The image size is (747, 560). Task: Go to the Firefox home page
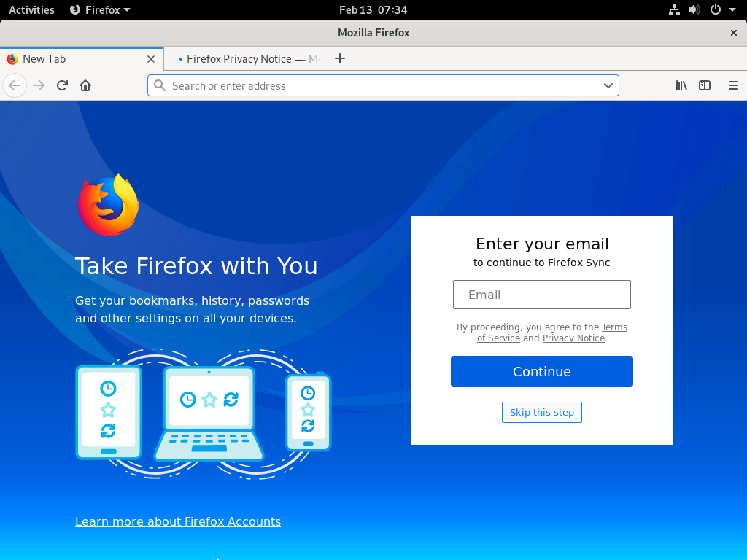coord(85,86)
